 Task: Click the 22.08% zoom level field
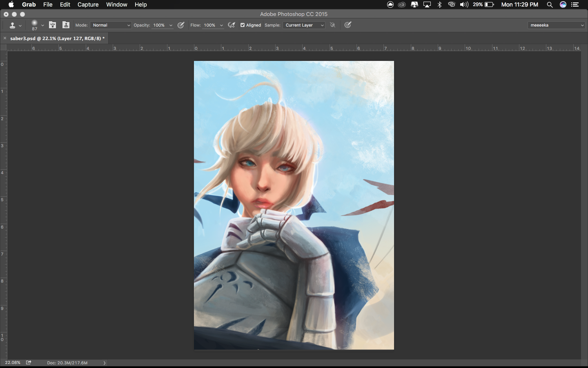pyautogui.click(x=13, y=363)
